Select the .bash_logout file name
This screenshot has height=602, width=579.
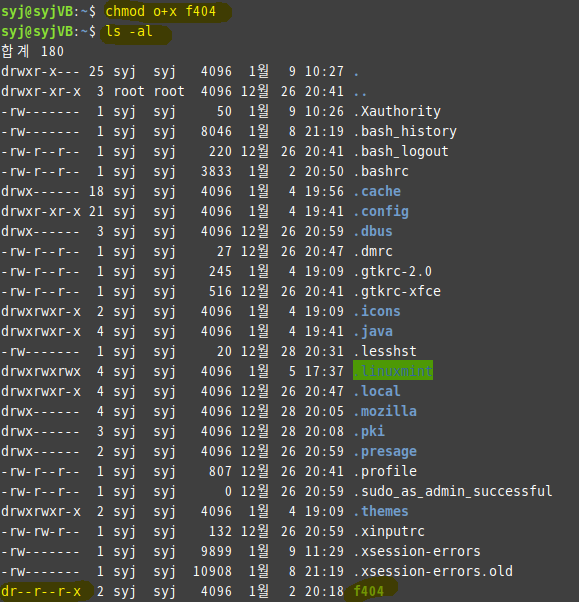tap(401, 151)
